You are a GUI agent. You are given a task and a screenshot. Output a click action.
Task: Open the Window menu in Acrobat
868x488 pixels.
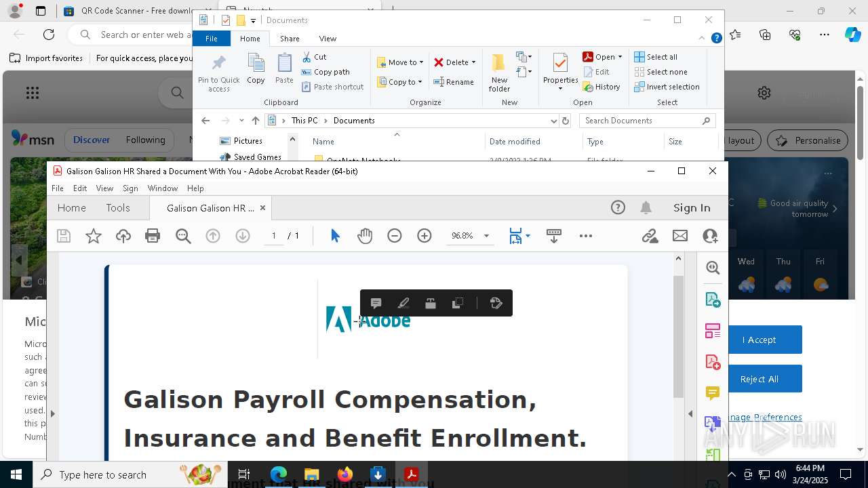click(x=163, y=188)
